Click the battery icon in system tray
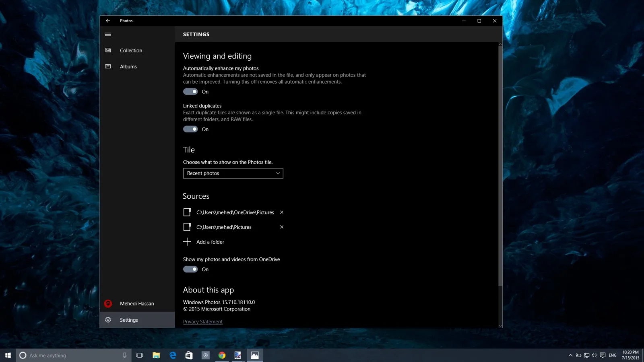The height and width of the screenshot is (362, 644). tap(578, 356)
